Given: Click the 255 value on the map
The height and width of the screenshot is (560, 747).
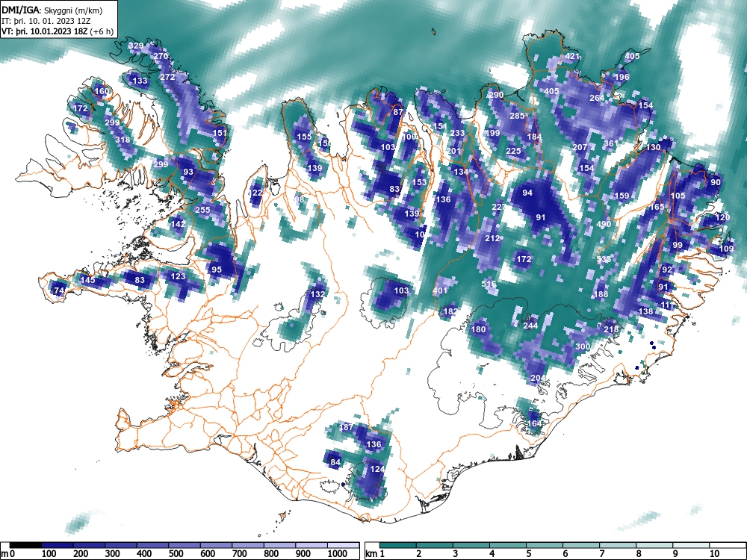Looking at the screenshot, I should pyautogui.click(x=202, y=210).
